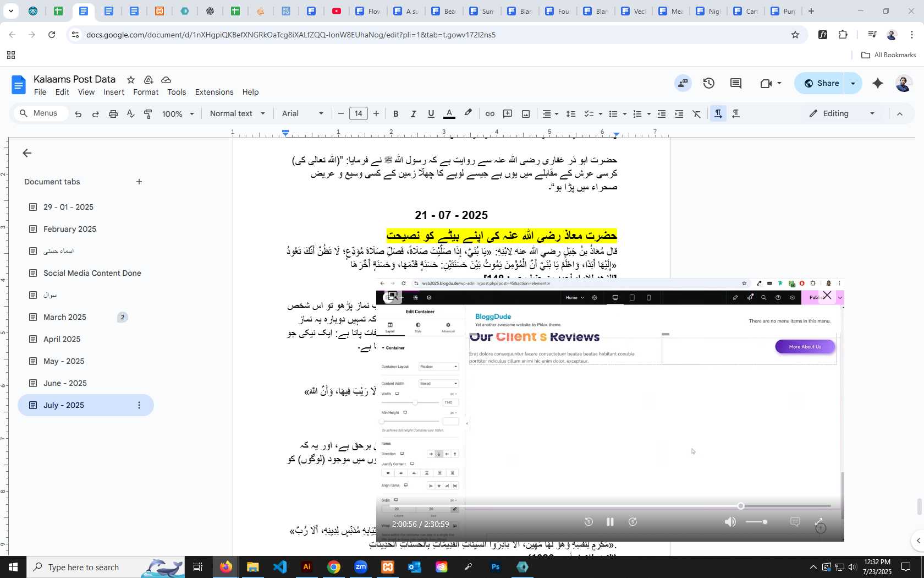Insert a link using toolbar icon
924x578 pixels.
(490, 114)
